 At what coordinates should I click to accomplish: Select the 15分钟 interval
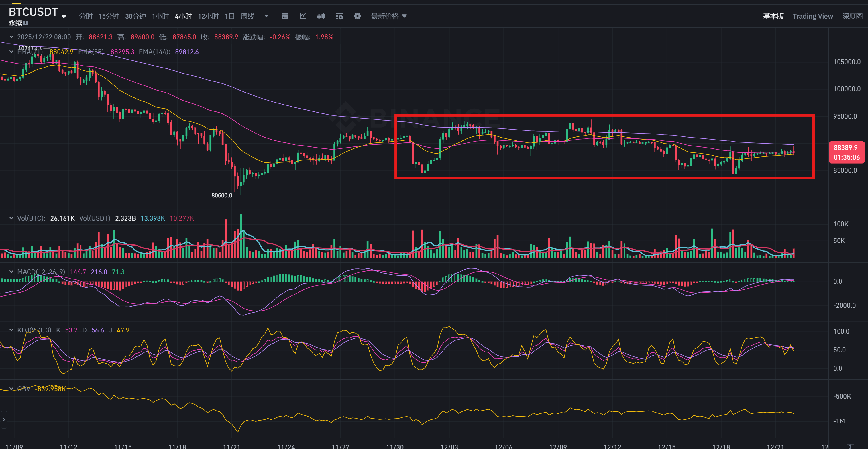click(x=109, y=16)
